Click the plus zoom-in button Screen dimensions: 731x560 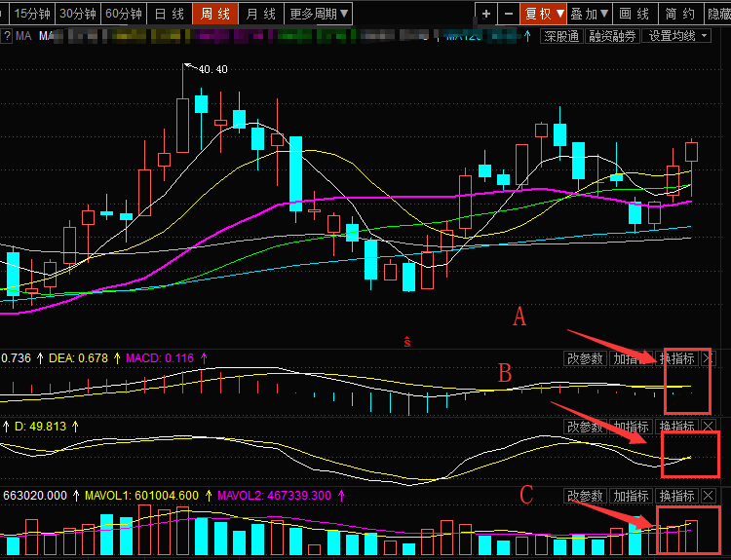[x=486, y=14]
